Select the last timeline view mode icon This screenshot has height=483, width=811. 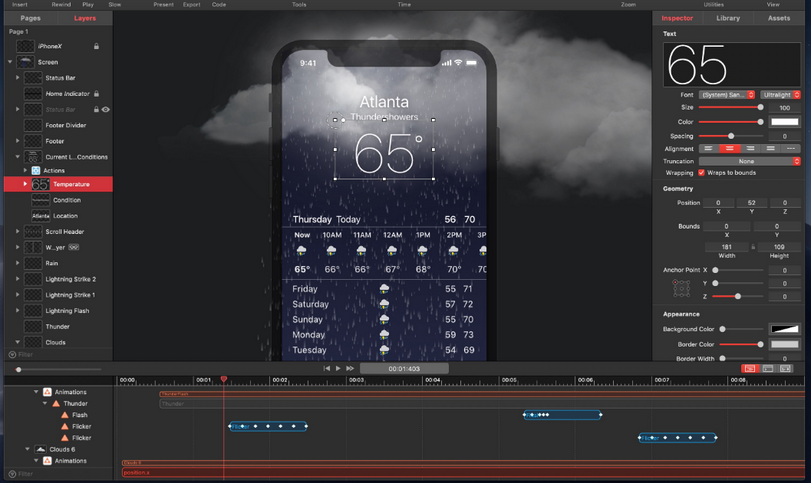click(x=785, y=368)
